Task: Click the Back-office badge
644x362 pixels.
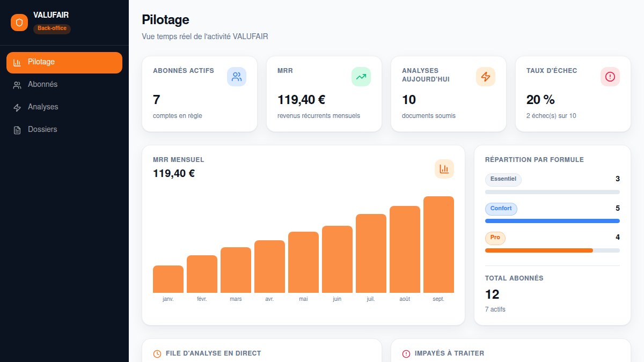Action: [x=52, y=28]
